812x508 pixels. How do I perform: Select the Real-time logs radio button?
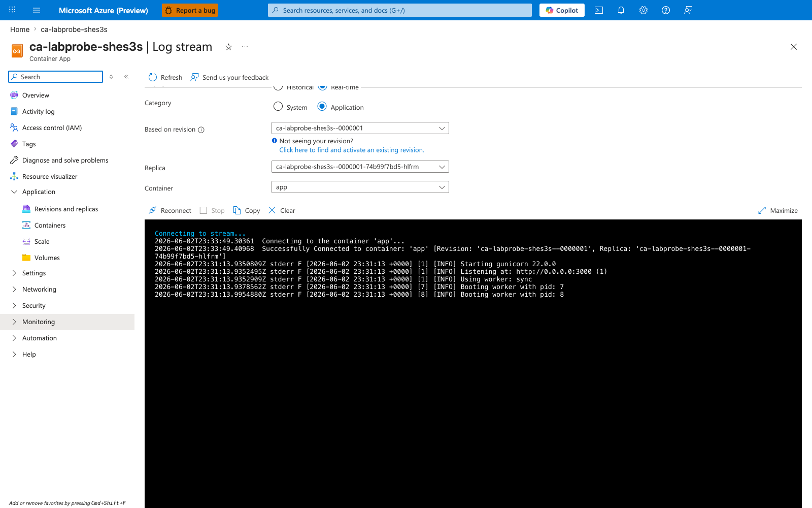322,87
